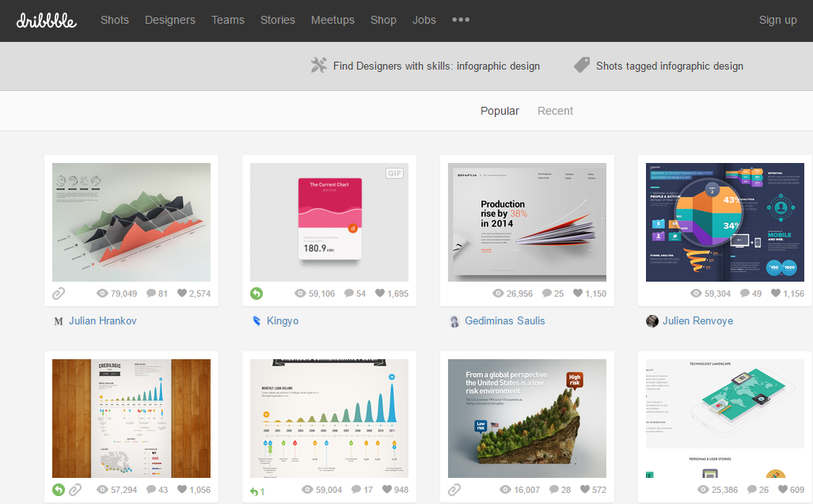Screen dimensions: 813x504
Task: Click attachment icon under Credilogic wood shot
Action: (75, 490)
